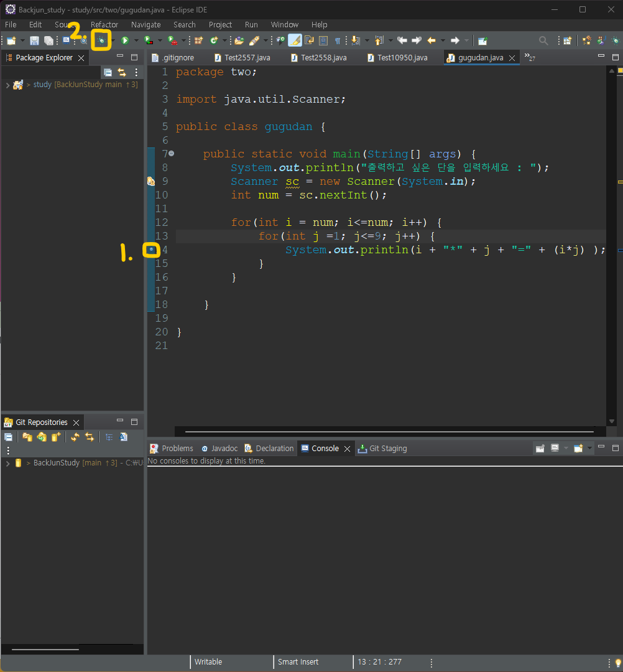Navigate Forward with right arrow
The width and height of the screenshot is (623, 672).
tap(455, 40)
